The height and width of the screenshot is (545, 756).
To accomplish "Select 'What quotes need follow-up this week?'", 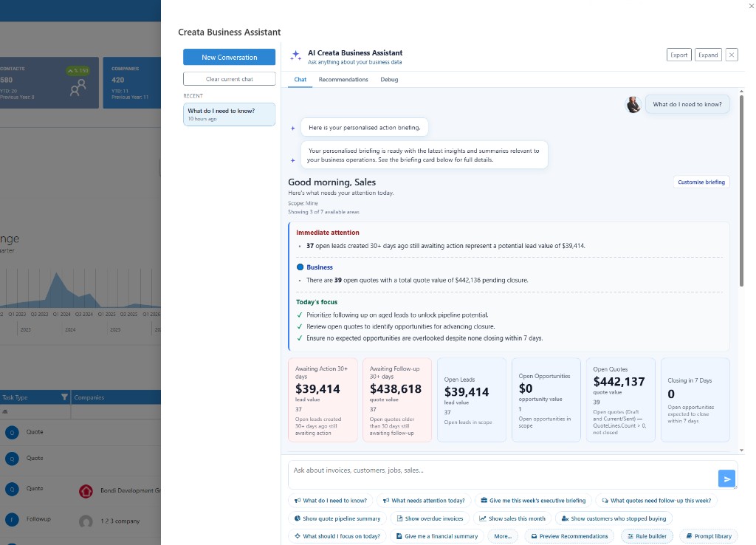I will [656, 501].
